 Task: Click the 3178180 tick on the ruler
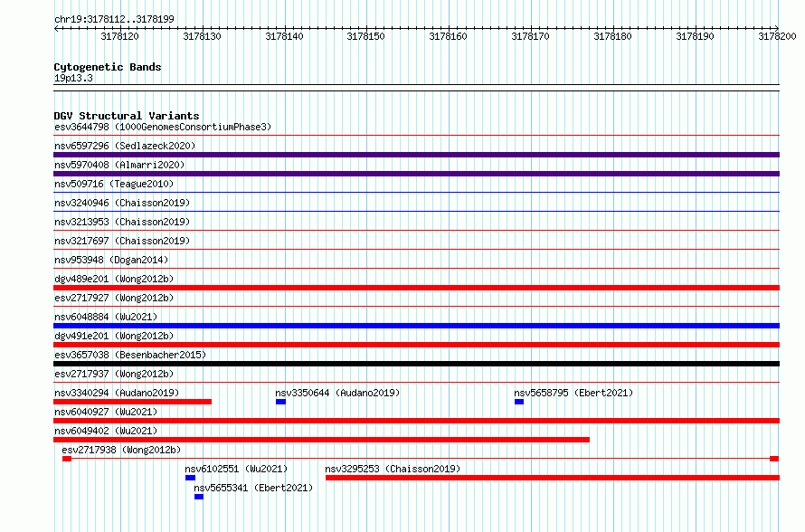(x=612, y=37)
